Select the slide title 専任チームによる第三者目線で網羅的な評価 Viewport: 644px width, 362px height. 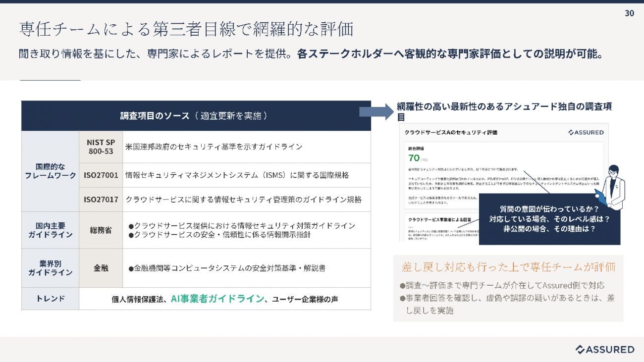186,29
